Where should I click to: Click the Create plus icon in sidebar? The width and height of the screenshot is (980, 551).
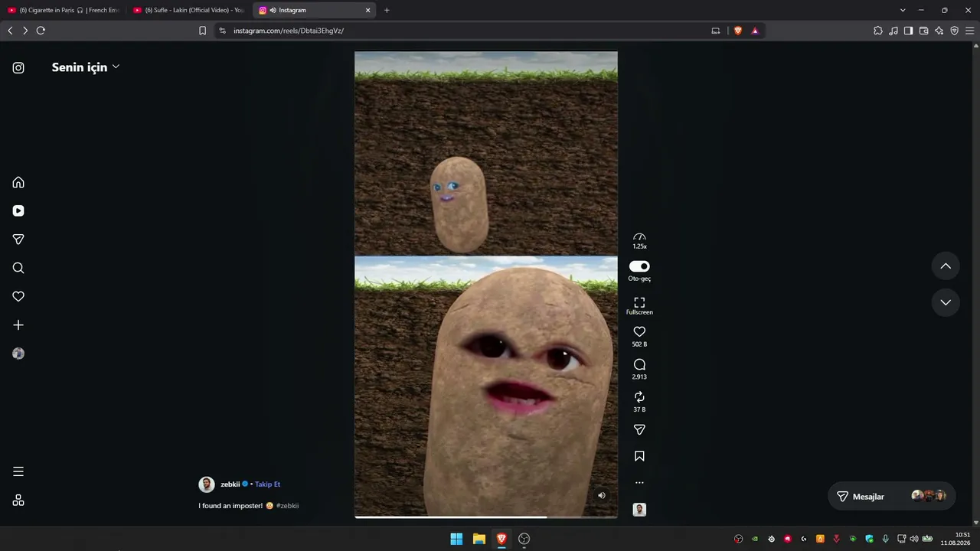[18, 325]
